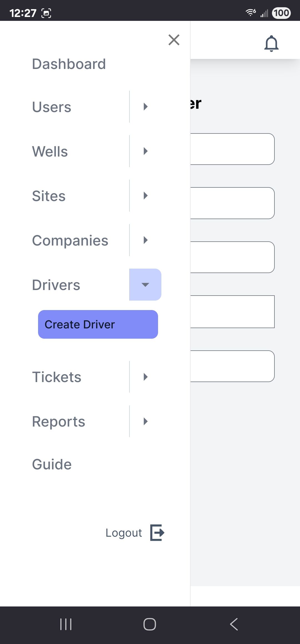Expand the Wells submenu arrow
This screenshot has width=300, height=644.
145,151
